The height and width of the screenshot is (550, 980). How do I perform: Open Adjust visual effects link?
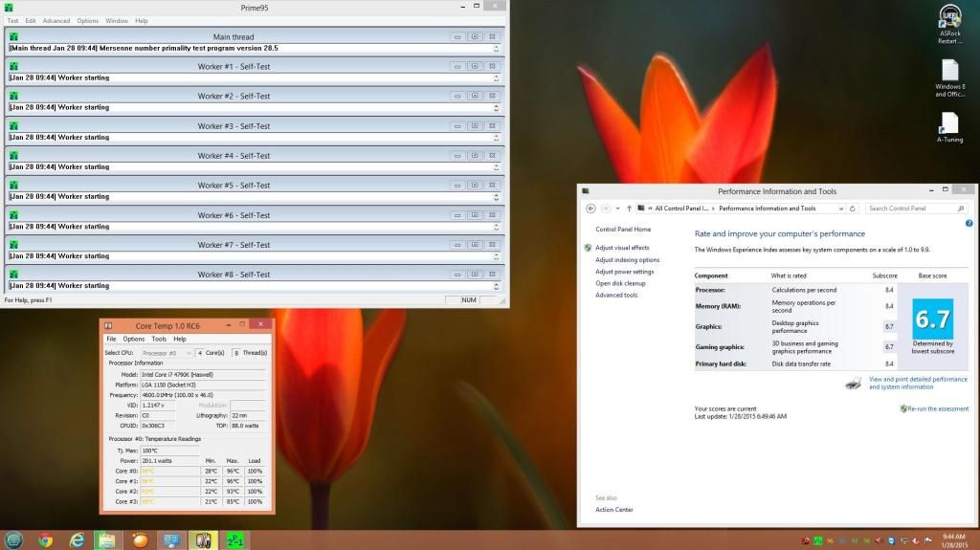[x=622, y=248]
